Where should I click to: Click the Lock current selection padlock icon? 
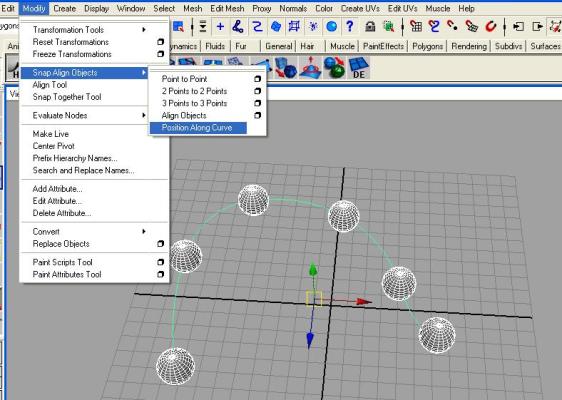[x=370, y=27]
